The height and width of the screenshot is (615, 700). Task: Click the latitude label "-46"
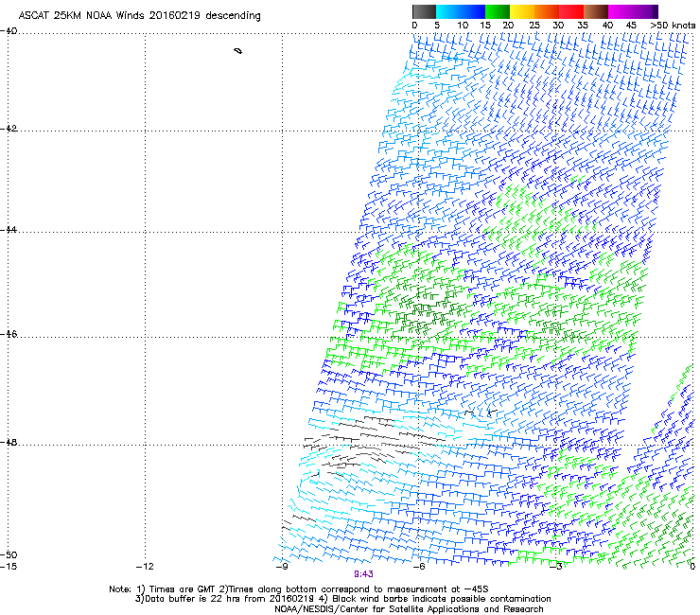pos(9,335)
